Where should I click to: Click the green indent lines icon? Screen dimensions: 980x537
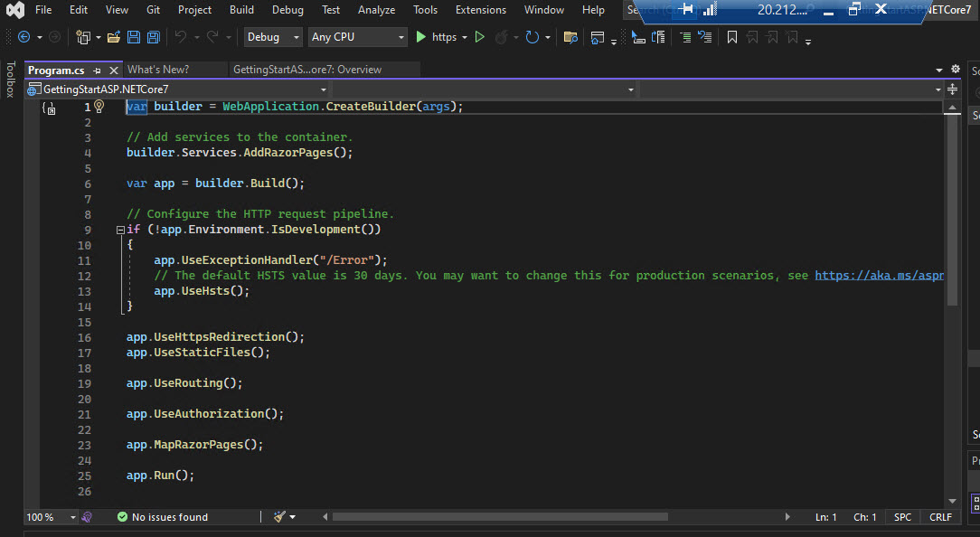tap(685, 37)
